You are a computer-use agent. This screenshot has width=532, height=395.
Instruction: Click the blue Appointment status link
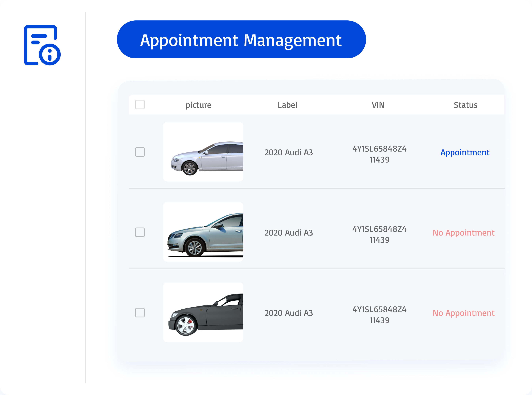click(x=465, y=153)
